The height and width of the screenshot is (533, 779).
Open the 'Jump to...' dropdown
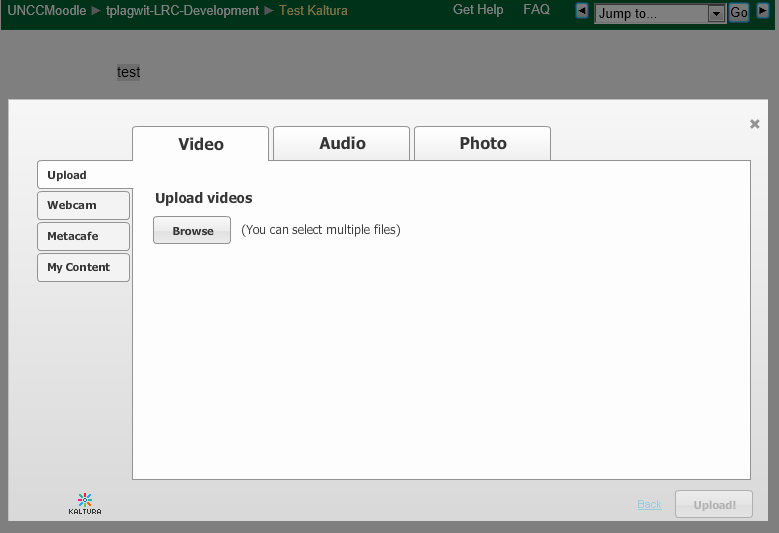[660, 14]
